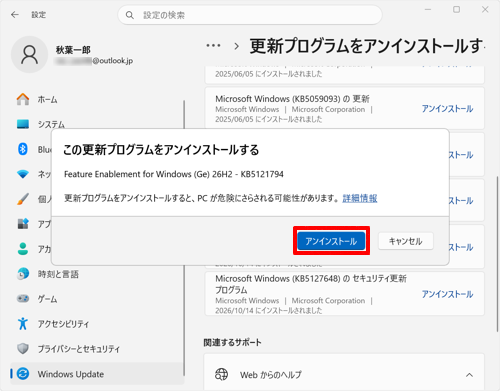
Task: Click the apps icon in sidebar
Action: [23, 224]
